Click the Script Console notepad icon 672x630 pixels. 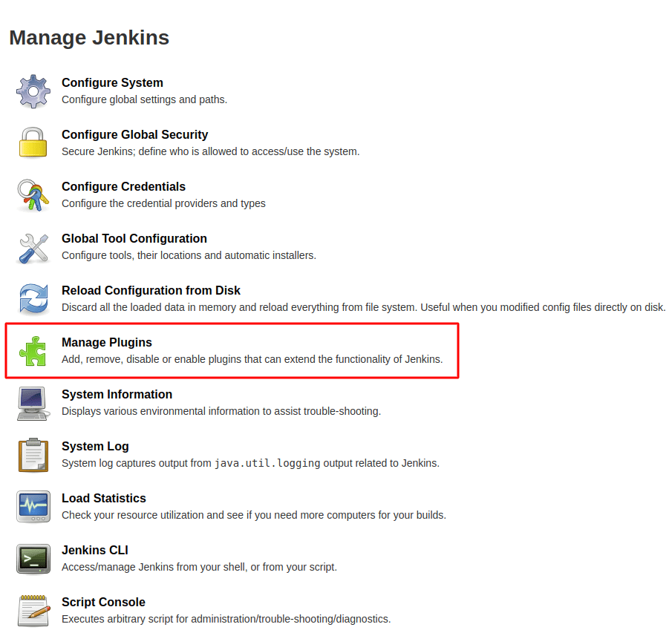(x=33, y=610)
